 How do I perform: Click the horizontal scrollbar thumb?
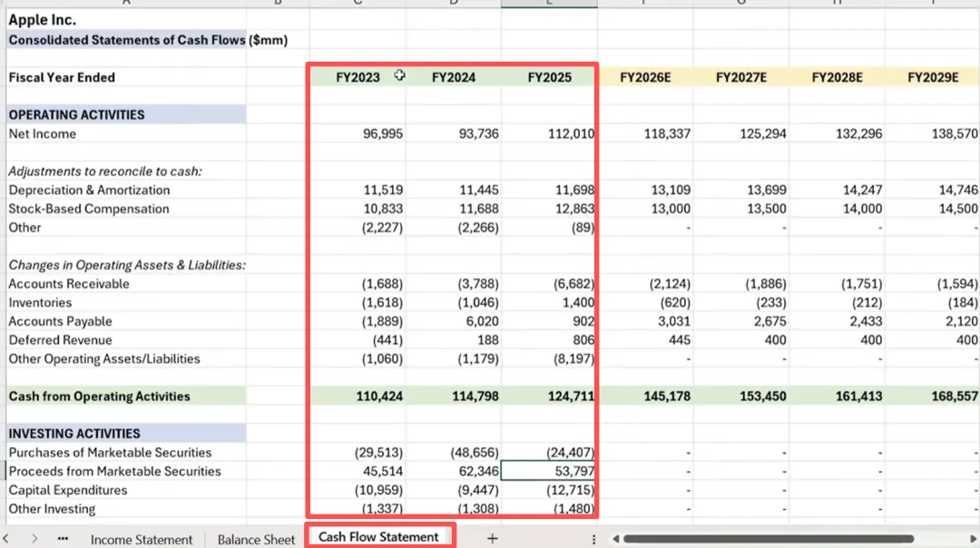coord(769,539)
